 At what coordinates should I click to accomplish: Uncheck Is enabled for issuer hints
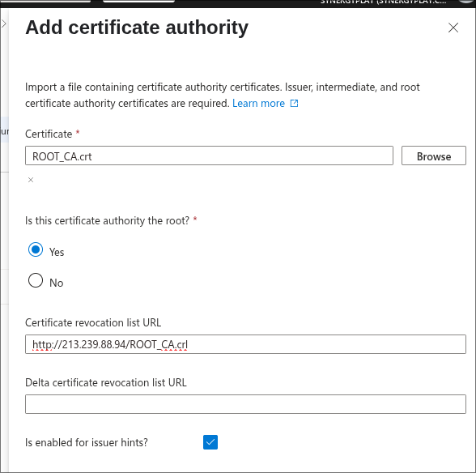pos(210,442)
